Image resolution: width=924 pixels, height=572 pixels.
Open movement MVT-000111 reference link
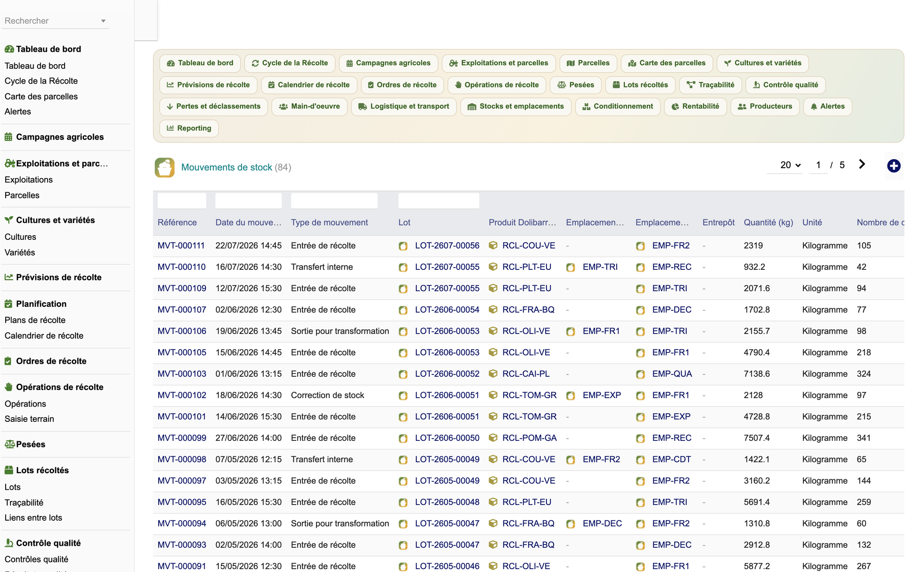click(181, 246)
